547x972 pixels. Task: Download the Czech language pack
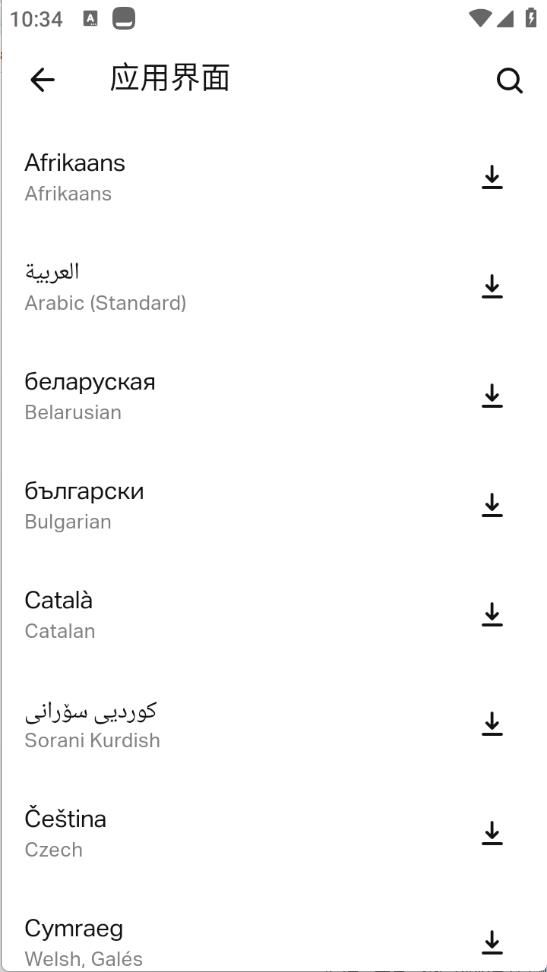[492, 833]
